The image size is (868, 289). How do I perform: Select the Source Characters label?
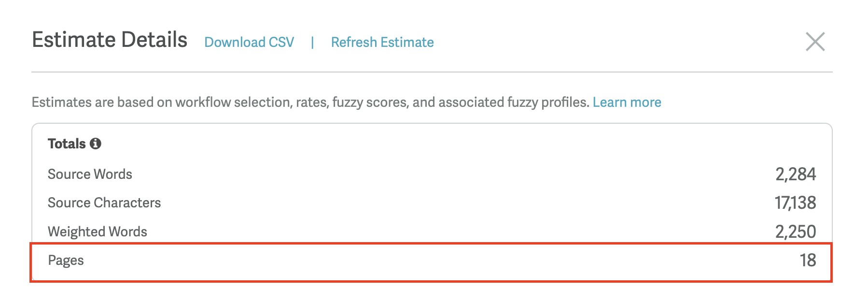click(104, 202)
